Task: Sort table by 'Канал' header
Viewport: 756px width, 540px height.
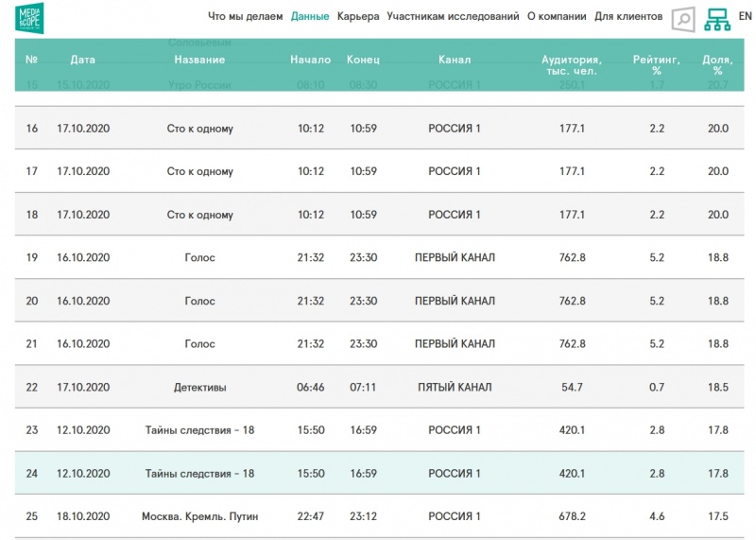Action: coord(455,60)
